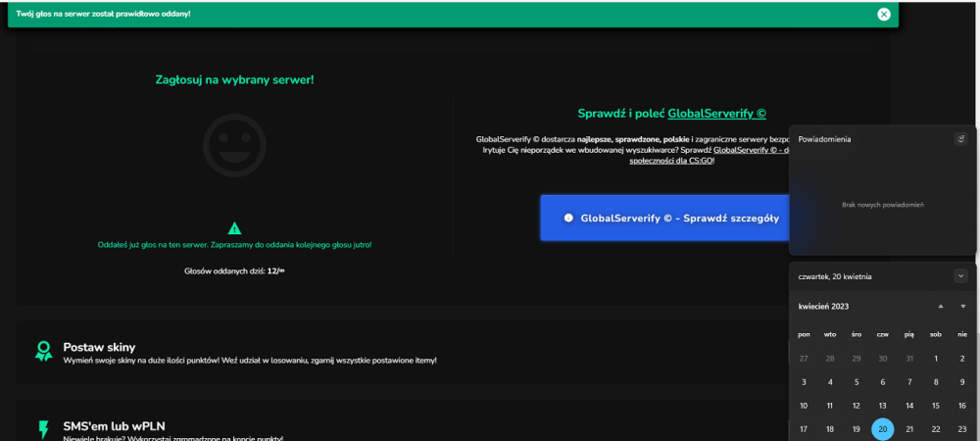Go to previous month with up arrow

click(941, 306)
